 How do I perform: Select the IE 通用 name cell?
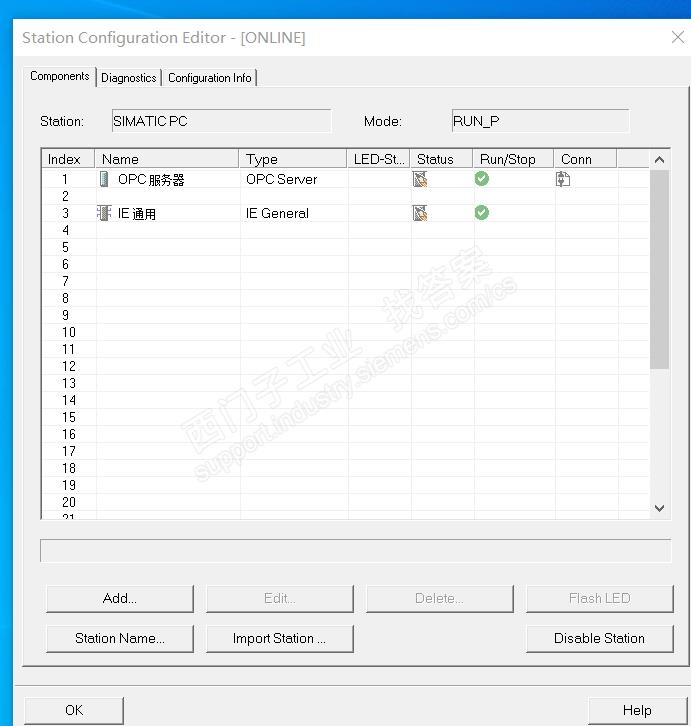[168, 213]
